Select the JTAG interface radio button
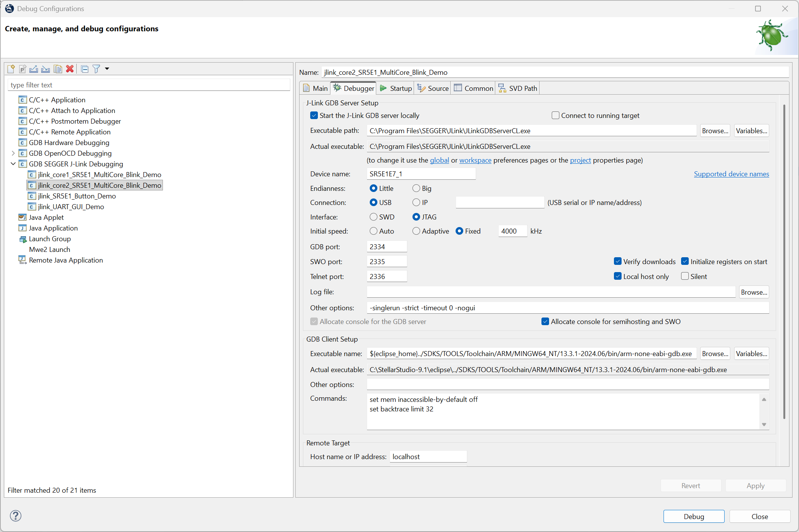This screenshot has height=532, width=799. pyautogui.click(x=416, y=217)
